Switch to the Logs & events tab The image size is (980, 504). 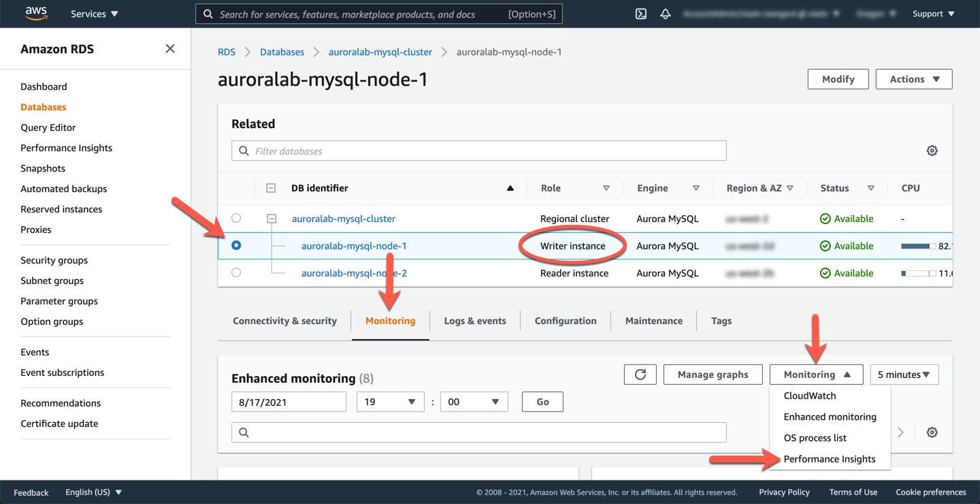click(474, 321)
